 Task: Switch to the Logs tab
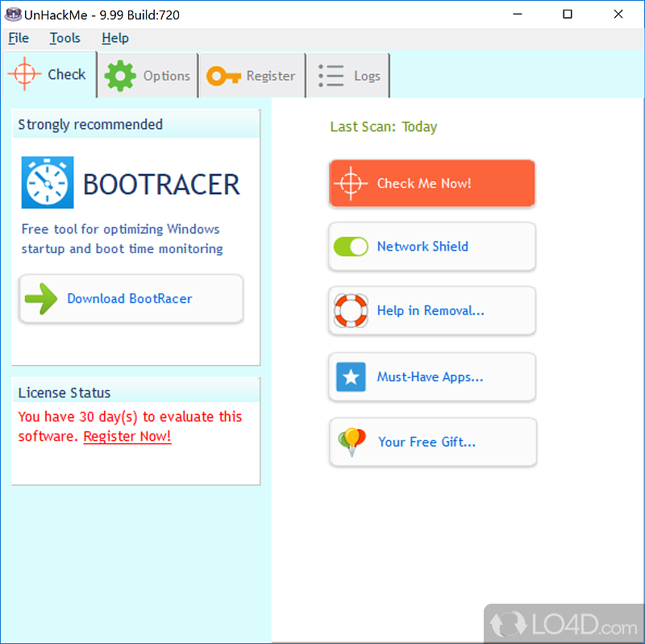point(348,76)
